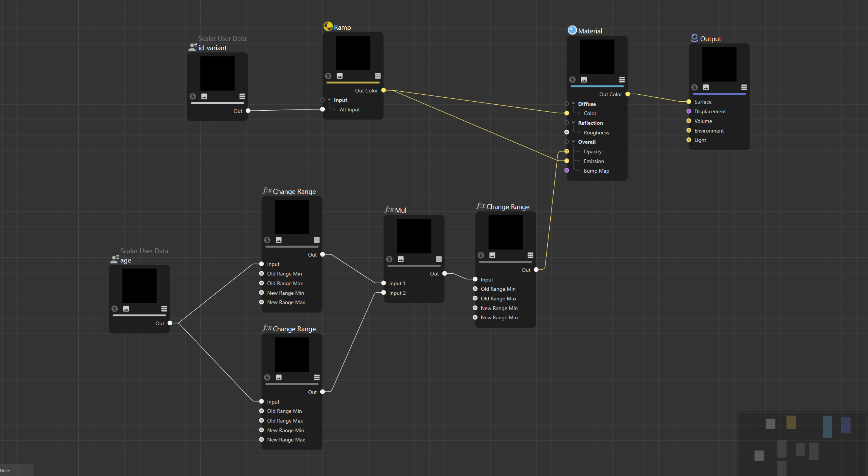Click the image preview icon on id_variant node
This screenshot has height=476, width=868.
204,96
